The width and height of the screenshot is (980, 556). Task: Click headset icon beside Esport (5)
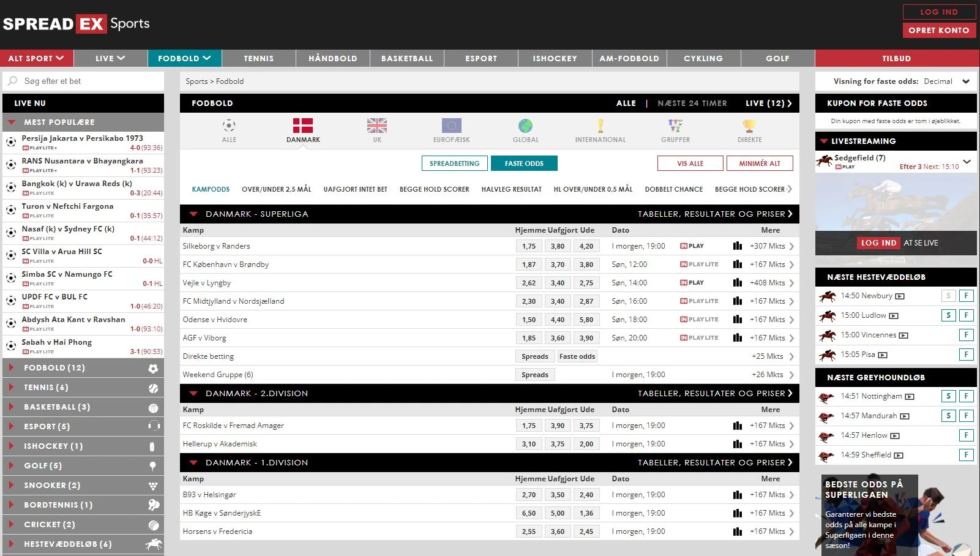[x=154, y=426]
